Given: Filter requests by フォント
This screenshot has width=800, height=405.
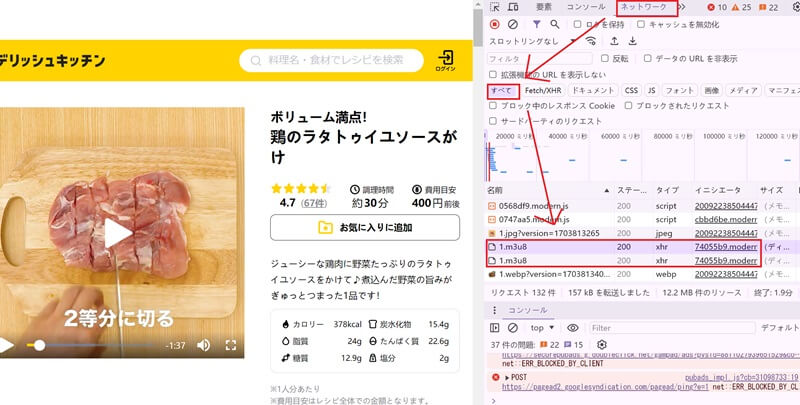Looking at the screenshot, I should tap(680, 90).
